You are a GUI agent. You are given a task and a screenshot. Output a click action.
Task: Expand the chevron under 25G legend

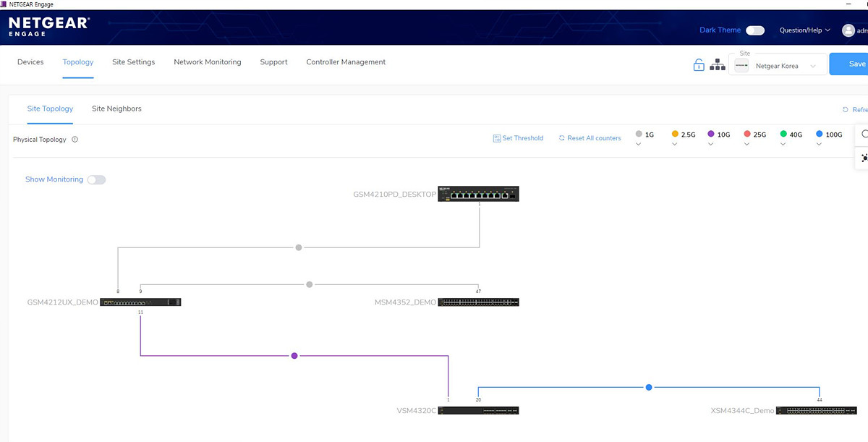[747, 144]
